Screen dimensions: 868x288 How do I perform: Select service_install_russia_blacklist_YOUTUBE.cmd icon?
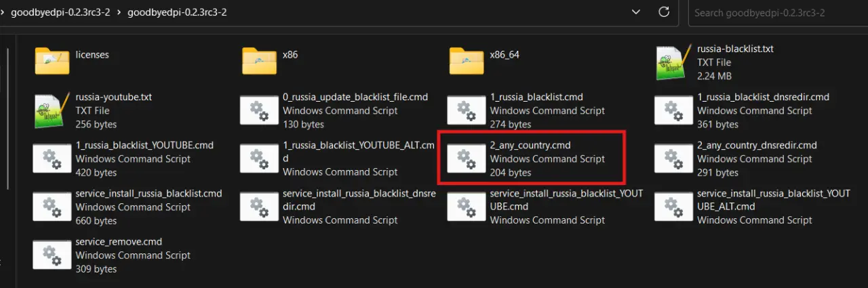point(467,207)
